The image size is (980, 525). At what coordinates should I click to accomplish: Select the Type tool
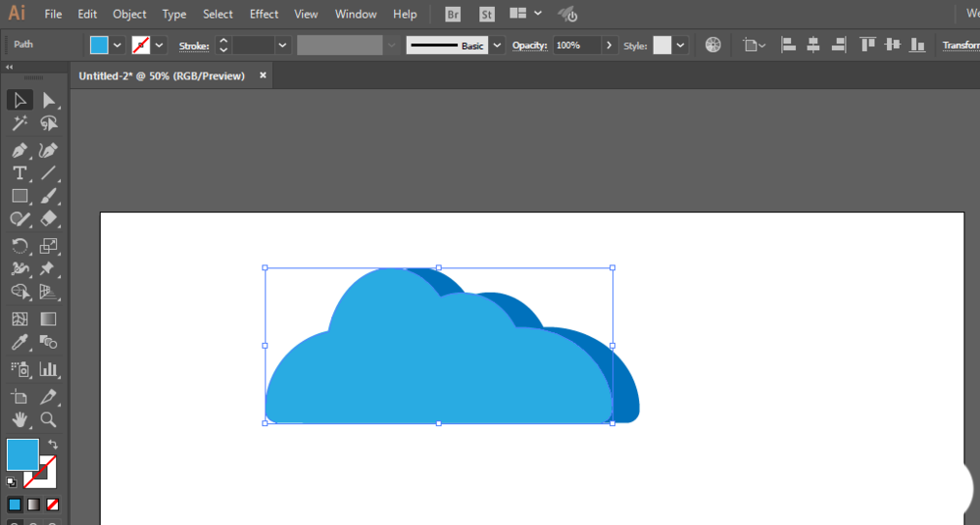20,173
